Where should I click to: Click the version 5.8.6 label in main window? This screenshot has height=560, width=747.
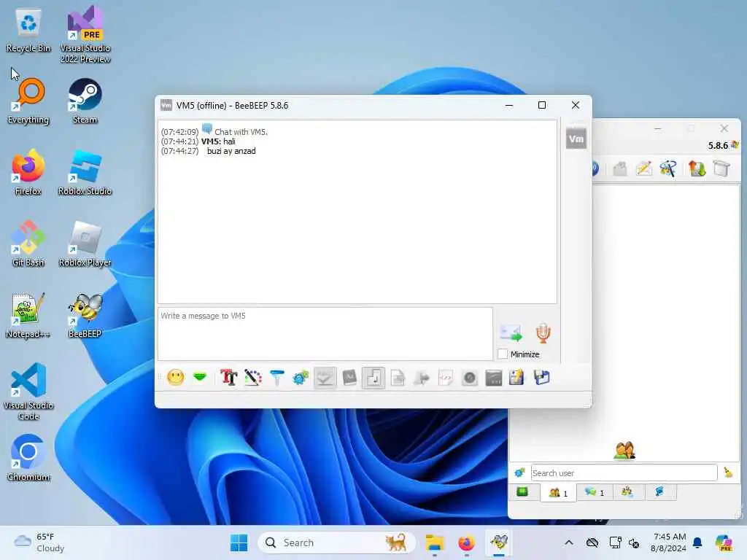[x=718, y=146]
